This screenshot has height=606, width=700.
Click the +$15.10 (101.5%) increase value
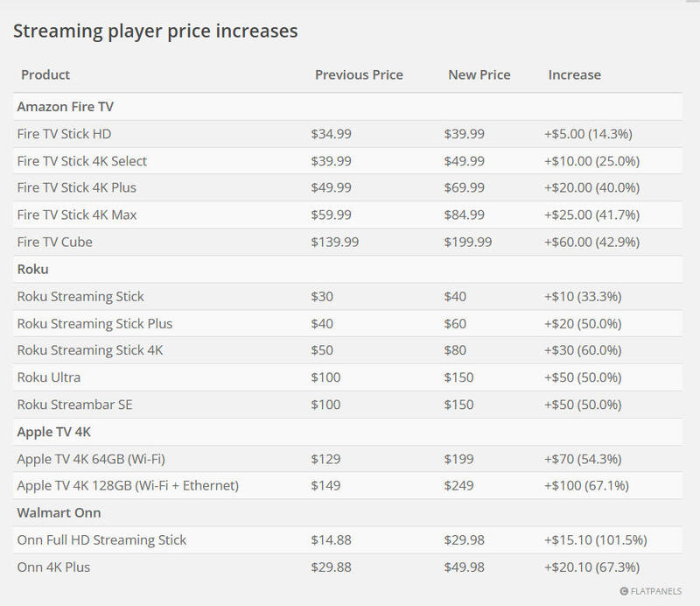[596, 540]
